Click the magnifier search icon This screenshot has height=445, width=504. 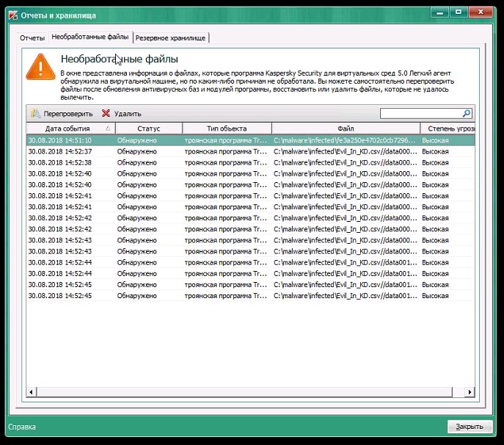pyautogui.click(x=467, y=113)
